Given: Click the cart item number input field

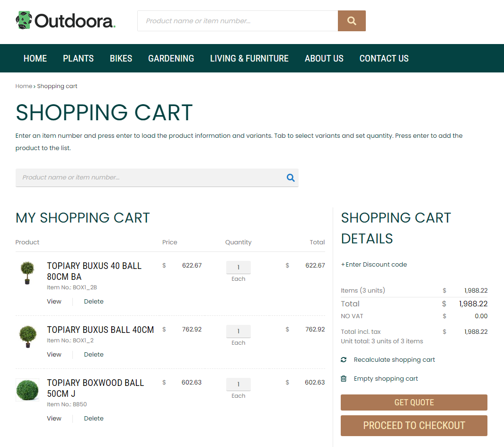Looking at the screenshot, I should pyautogui.click(x=149, y=178).
